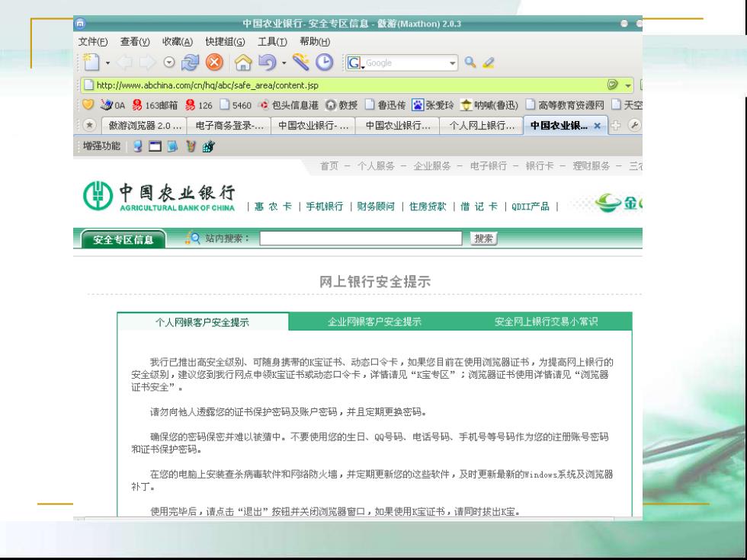
Task: Open the 查看(V) menu
Action: [x=135, y=42]
